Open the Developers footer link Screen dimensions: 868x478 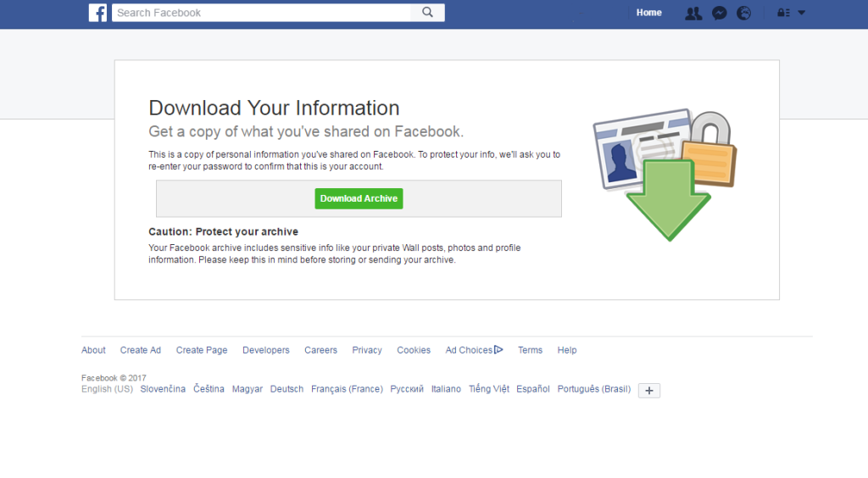[265, 350]
